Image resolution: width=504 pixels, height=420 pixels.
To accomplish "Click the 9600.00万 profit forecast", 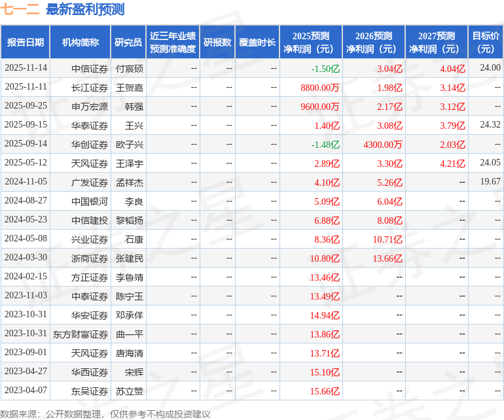I will [x=320, y=107].
